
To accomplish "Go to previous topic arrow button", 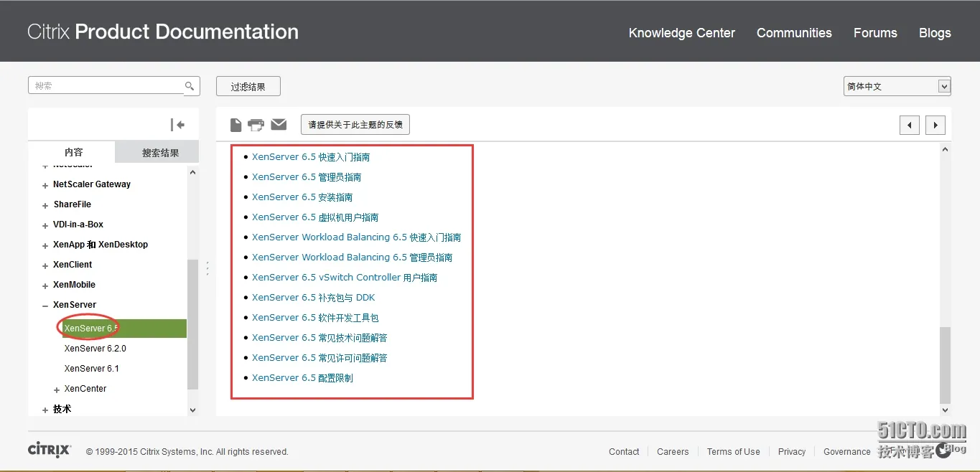I will (x=910, y=125).
